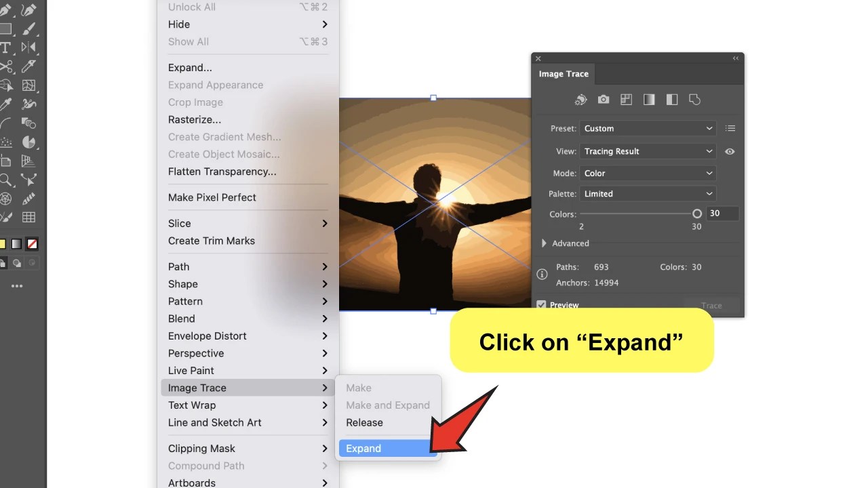Open the Image Trace preset options menu icon
The width and height of the screenshot is (868, 488).
coord(730,128)
